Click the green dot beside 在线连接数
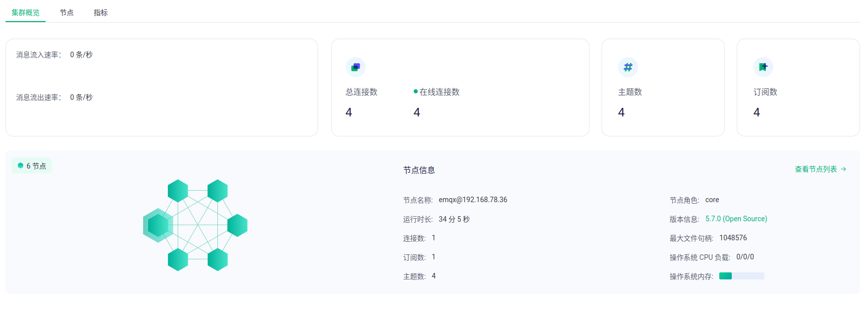The width and height of the screenshot is (868, 309). pos(416,91)
